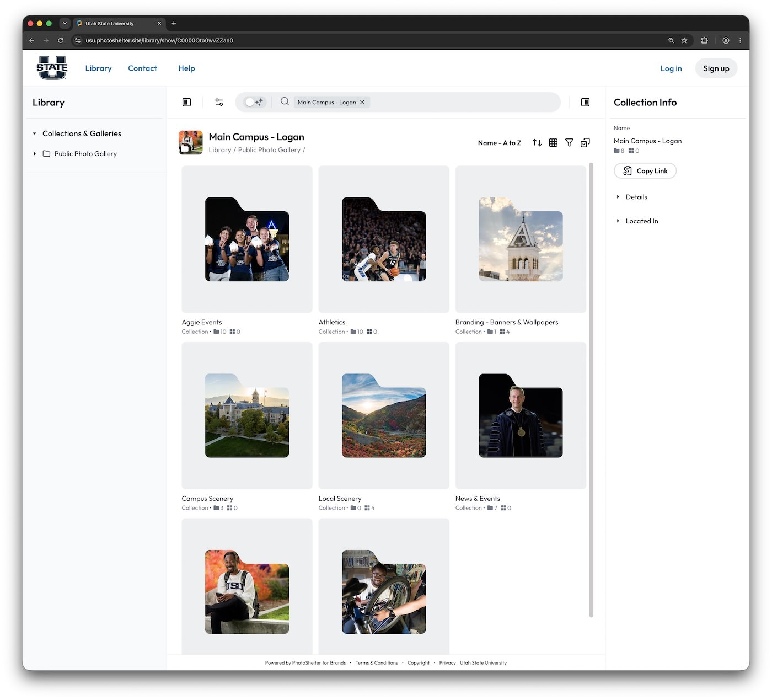Viewport: 772px width, 700px height.
Task: Click the magnifying glass search icon
Action: (x=285, y=101)
